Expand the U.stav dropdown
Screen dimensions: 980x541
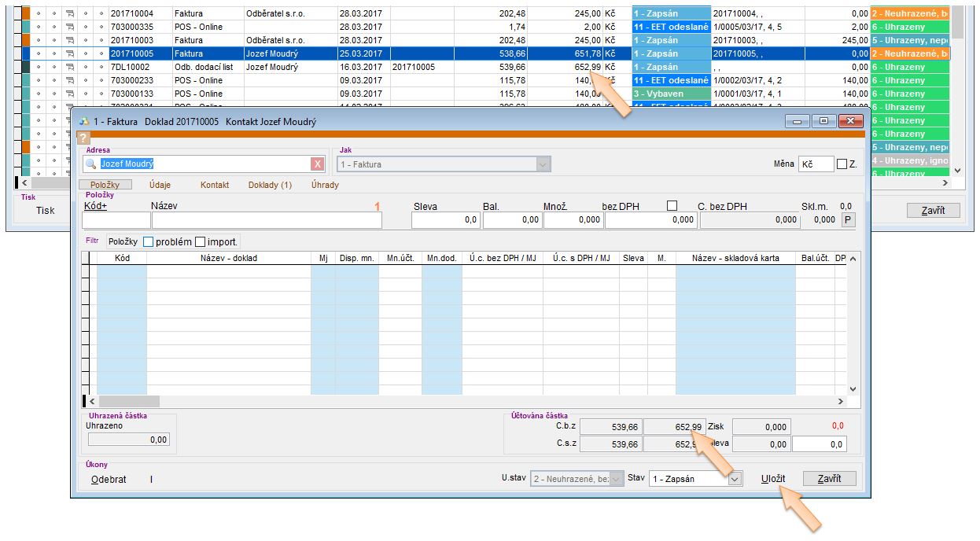[x=615, y=479]
